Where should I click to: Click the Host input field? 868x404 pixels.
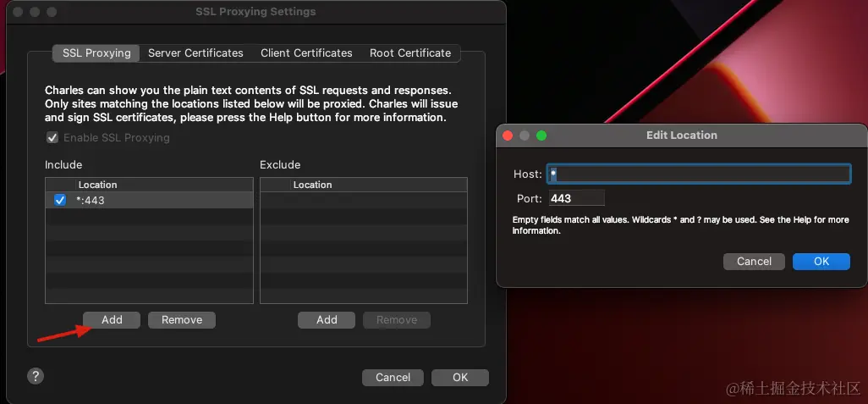(x=699, y=174)
